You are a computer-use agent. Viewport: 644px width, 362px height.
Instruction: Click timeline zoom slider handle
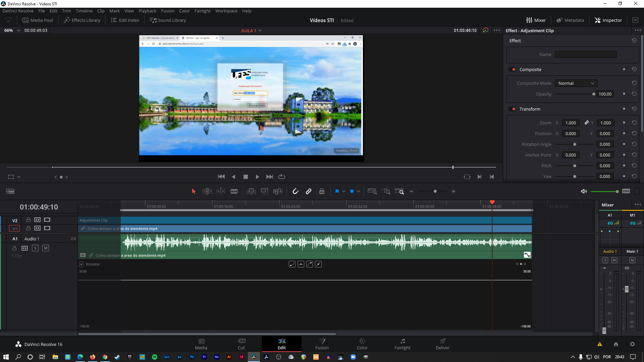coord(435,191)
